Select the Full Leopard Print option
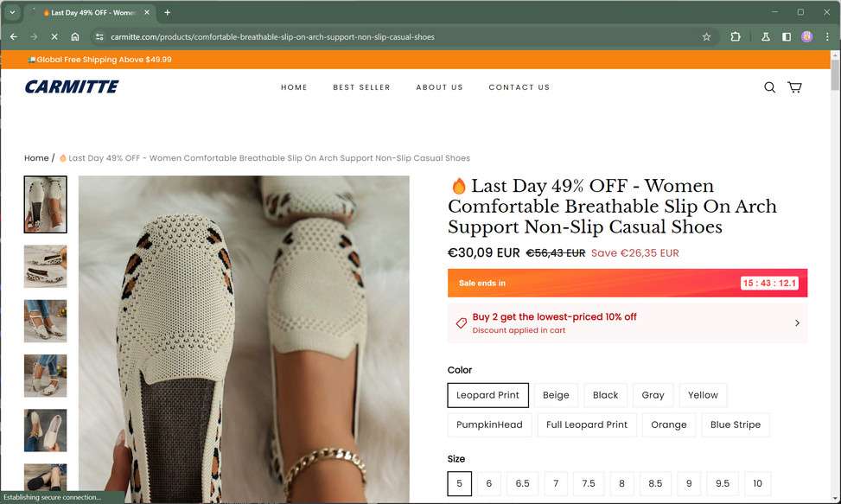This screenshot has height=504, width=841. (587, 424)
